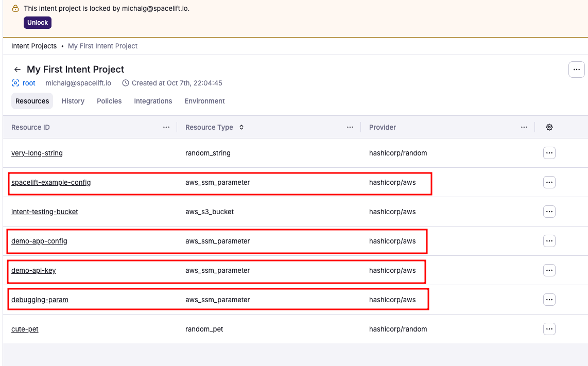Viewport: 588px width, 366px height.
Task: Open project actions menu at top right
Action: click(576, 69)
